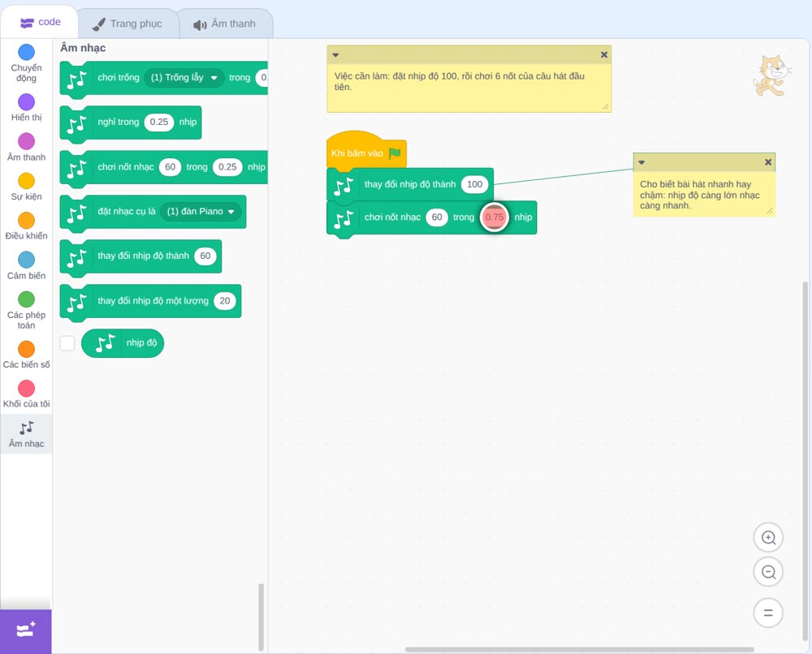812x654 pixels.
Task: Click the workspace vertical scrollbar
Action: coord(805,461)
